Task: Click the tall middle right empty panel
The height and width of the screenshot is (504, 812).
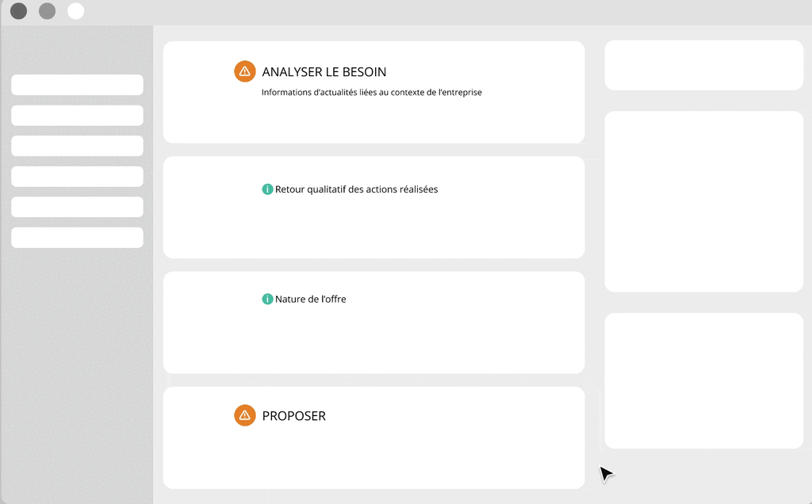Action: (704, 202)
